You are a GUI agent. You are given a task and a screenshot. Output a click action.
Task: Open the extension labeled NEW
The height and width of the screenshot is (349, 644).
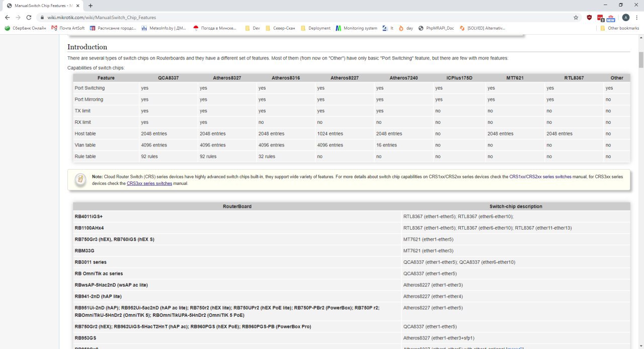click(x=611, y=18)
